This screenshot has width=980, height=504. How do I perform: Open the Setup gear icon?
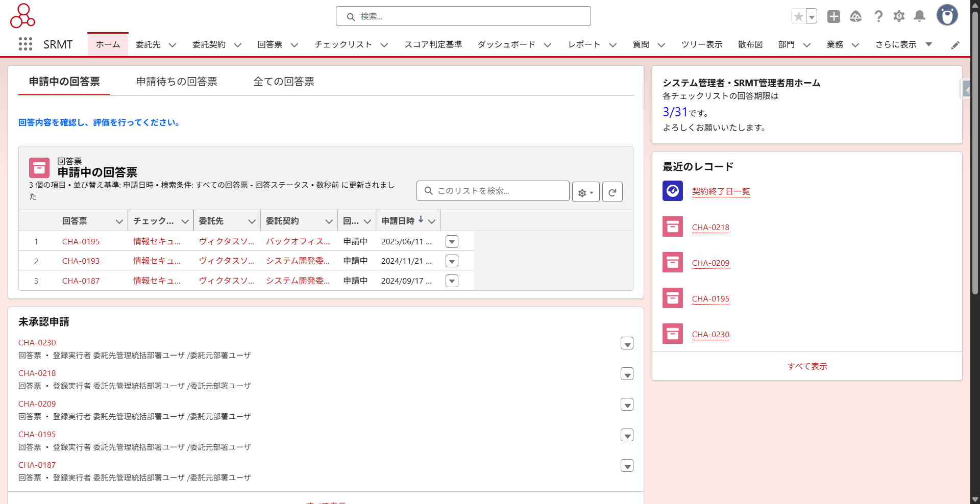(x=899, y=16)
